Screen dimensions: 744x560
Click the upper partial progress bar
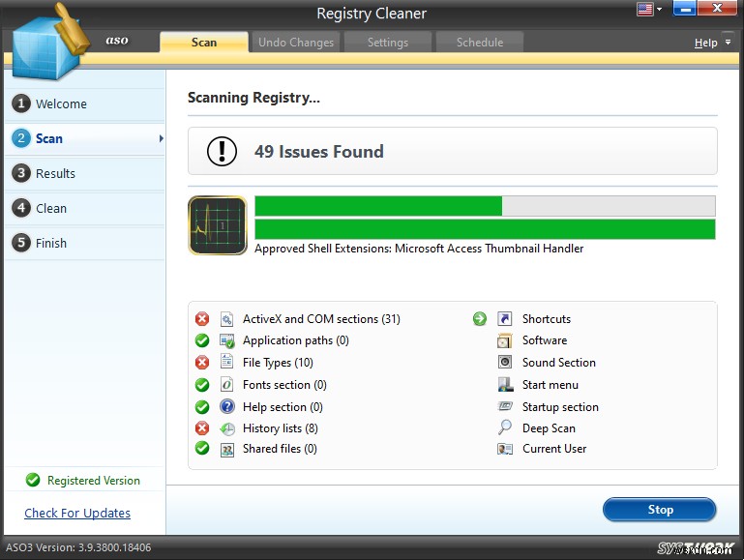click(485, 206)
